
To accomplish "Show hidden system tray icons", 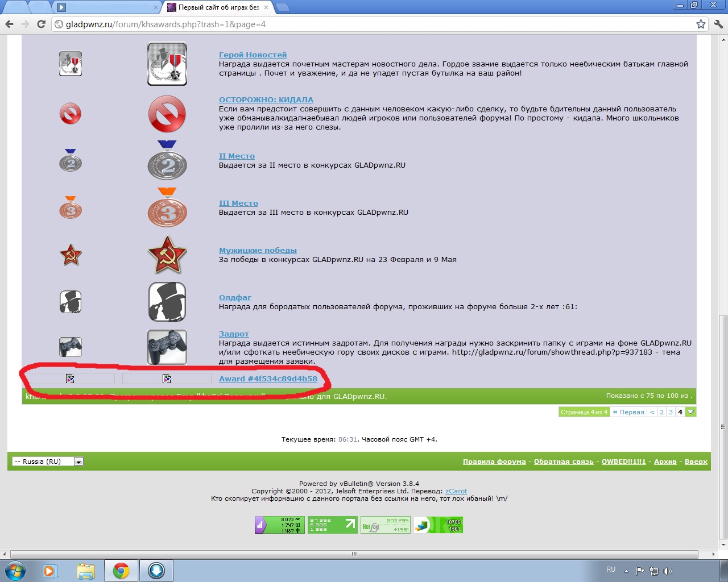I will pyautogui.click(x=627, y=571).
